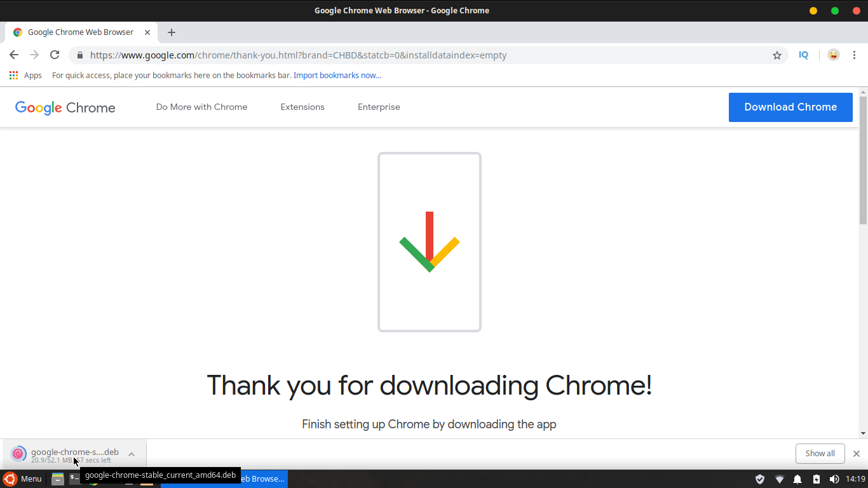Click the "Thank you for downloading Chrome!" heading
This screenshot has height=488, width=868.
tap(430, 385)
